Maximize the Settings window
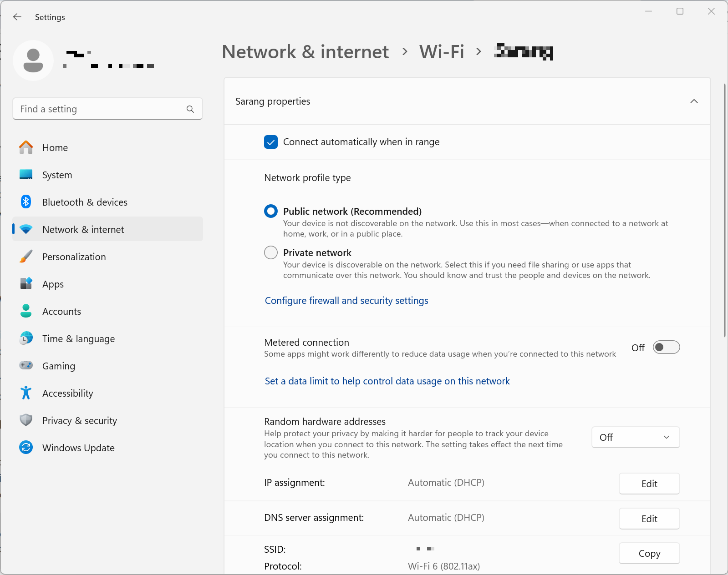This screenshot has width=728, height=575. coord(680,11)
